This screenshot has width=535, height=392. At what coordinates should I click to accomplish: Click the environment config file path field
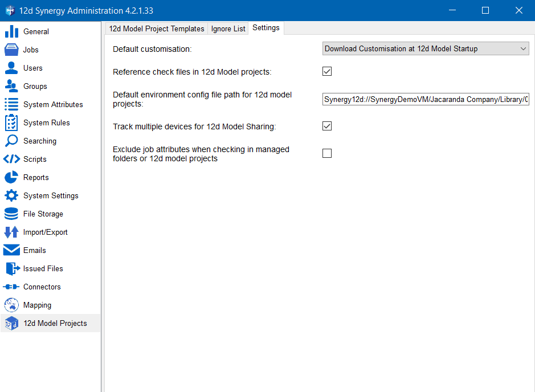pyautogui.click(x=426, y=99)
